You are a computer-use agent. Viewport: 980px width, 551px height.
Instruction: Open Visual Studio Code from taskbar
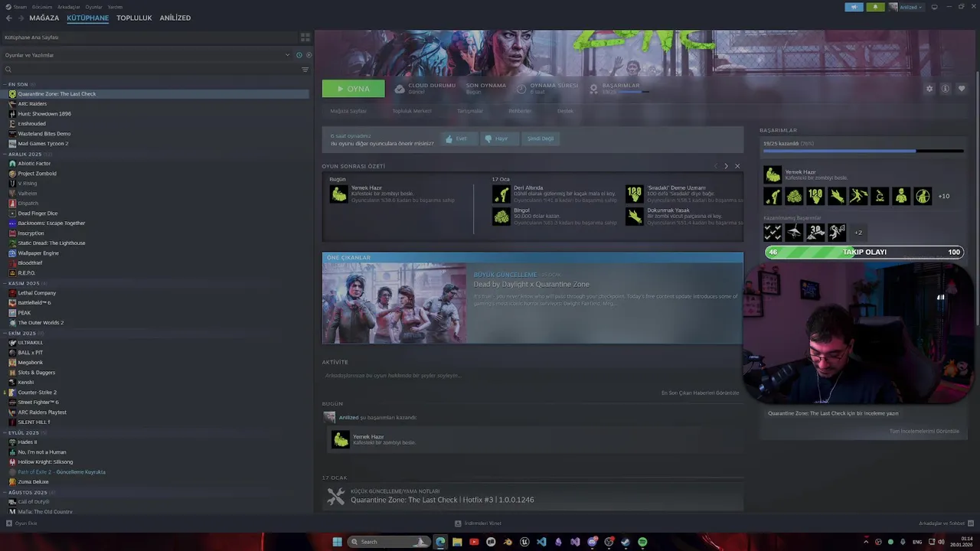pyautogui.click(x=541, y=542)
